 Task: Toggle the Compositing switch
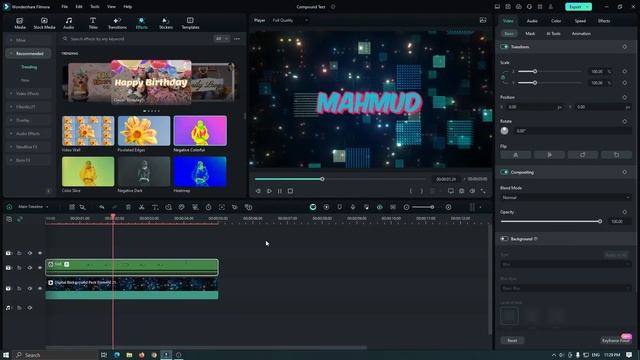point(504,172)
